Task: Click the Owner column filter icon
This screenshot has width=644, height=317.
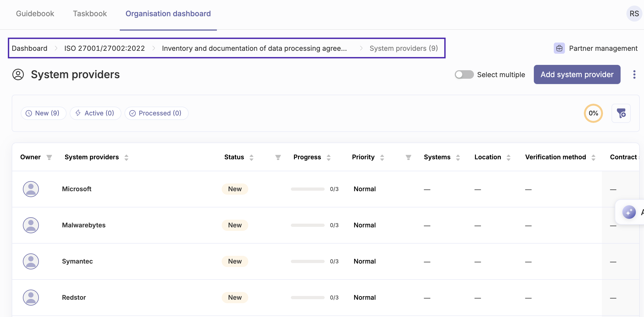Action: coord(49,157)
